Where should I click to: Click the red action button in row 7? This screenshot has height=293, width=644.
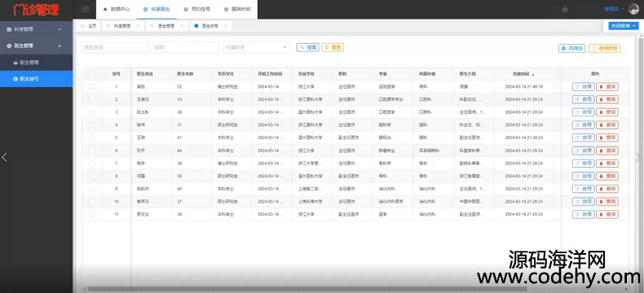click(607, 163)
